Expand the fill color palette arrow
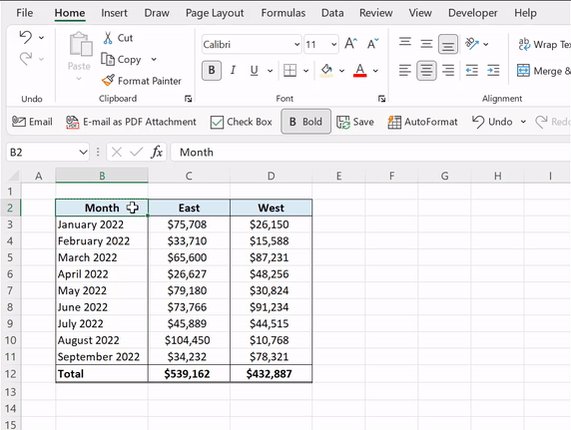571x430 pixels. (342, 71)
